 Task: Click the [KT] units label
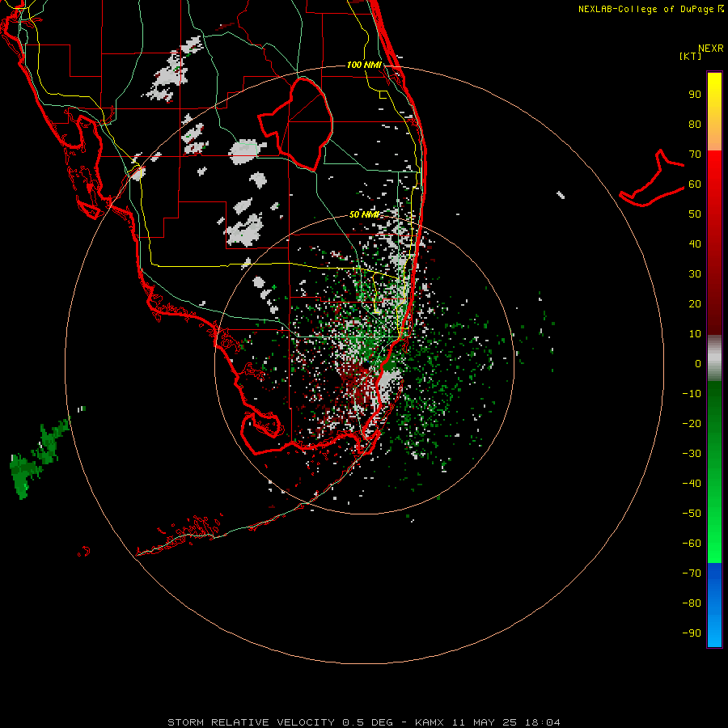[x=691, y=56]
